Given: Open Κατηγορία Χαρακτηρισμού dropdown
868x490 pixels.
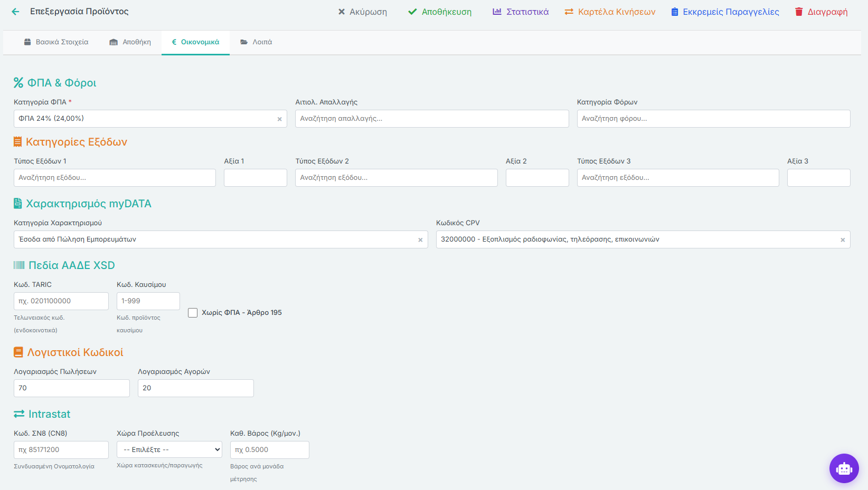Looking at the screenshot, I should click(x=221, y=239).
